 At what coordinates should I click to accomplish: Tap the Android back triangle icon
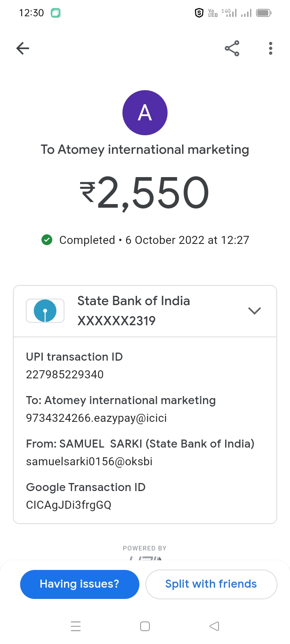click(214, 626)
